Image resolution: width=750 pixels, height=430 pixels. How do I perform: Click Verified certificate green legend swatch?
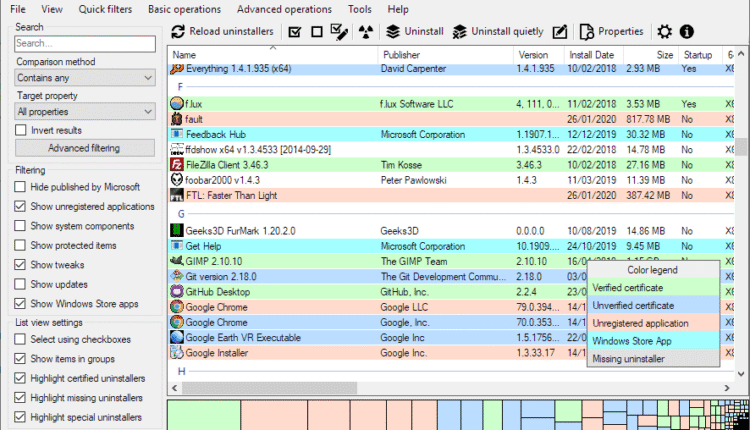[x=653, y=287]
